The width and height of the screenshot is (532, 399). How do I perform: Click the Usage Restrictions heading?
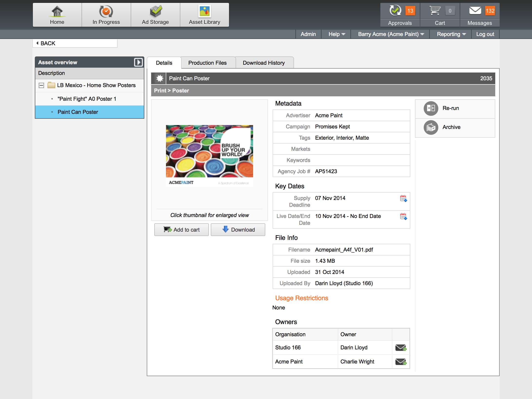(302, 298)
